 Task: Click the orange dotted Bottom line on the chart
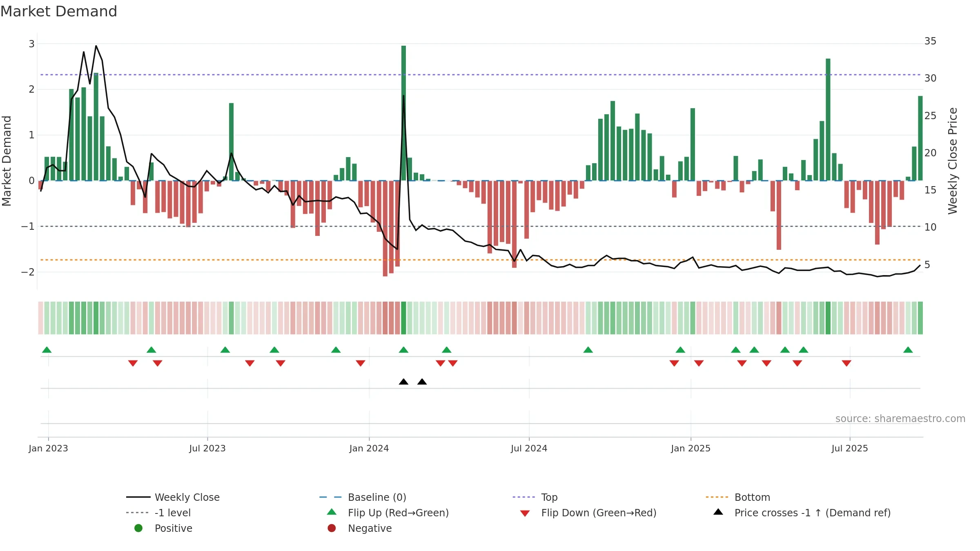480,260
